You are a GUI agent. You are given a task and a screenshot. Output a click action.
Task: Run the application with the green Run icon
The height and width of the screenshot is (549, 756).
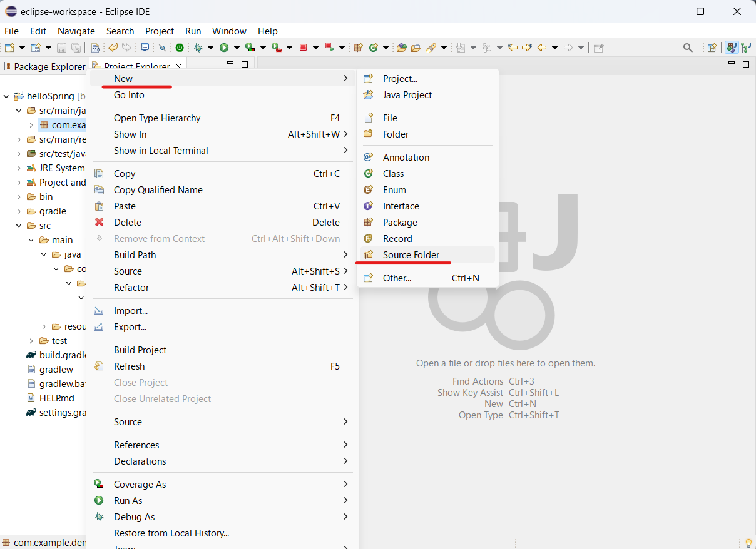click(x=224, y=48)
